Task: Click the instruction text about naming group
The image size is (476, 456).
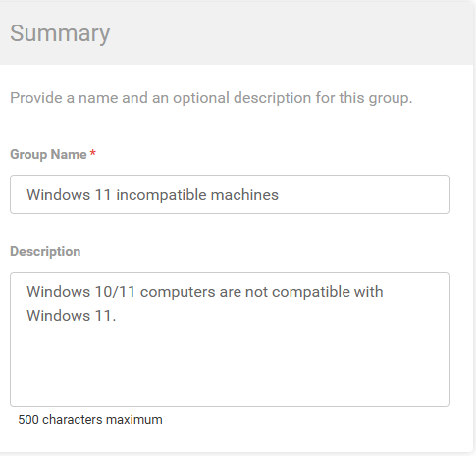Action: click(211, 98)
